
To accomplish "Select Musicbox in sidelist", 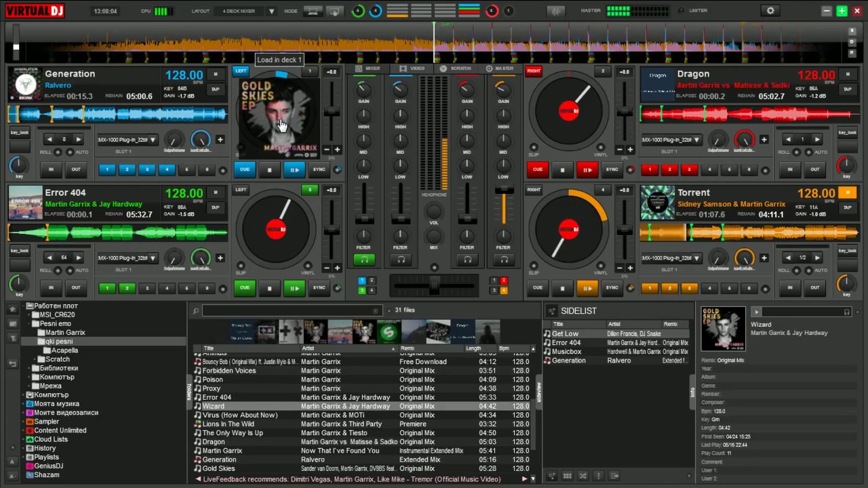I will coord(616,352).
